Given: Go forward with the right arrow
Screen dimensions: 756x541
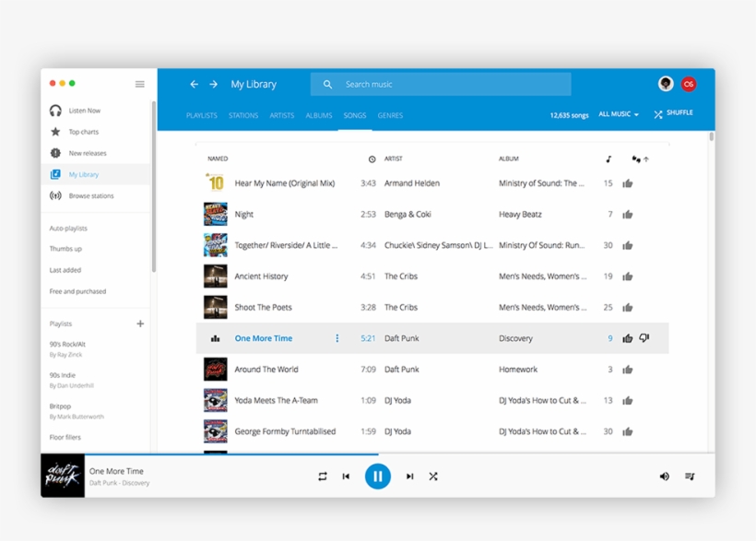Looking at the screenshot, I should coord(213,85).
